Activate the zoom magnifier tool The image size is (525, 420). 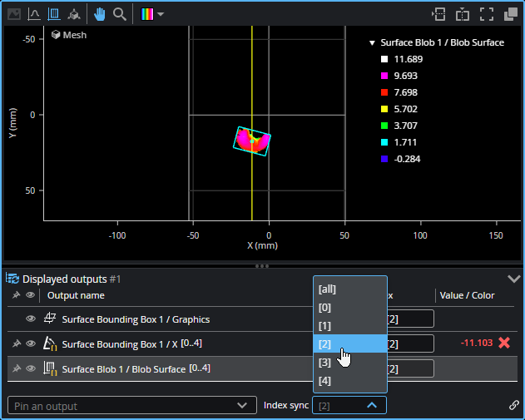pos(120,14)
